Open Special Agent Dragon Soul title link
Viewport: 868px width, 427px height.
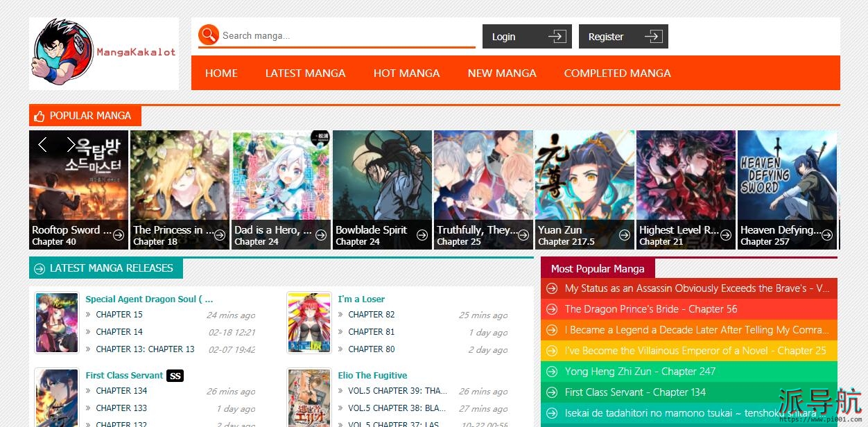[x=149, y=299]
